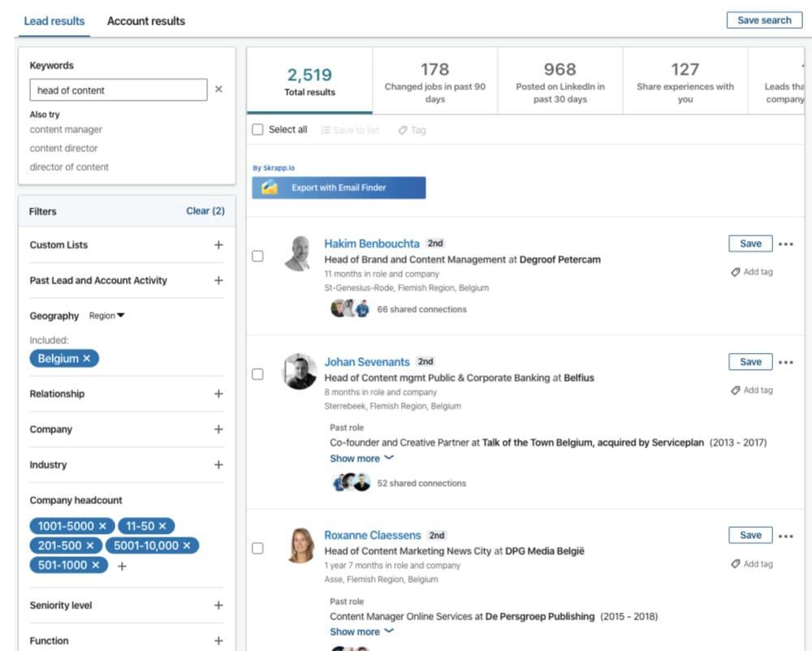Viewport: 812px width, 651px height.
Task: View Johan's 52 shared connections avatars
Action: pyautogui.click(x=351, y=482)
